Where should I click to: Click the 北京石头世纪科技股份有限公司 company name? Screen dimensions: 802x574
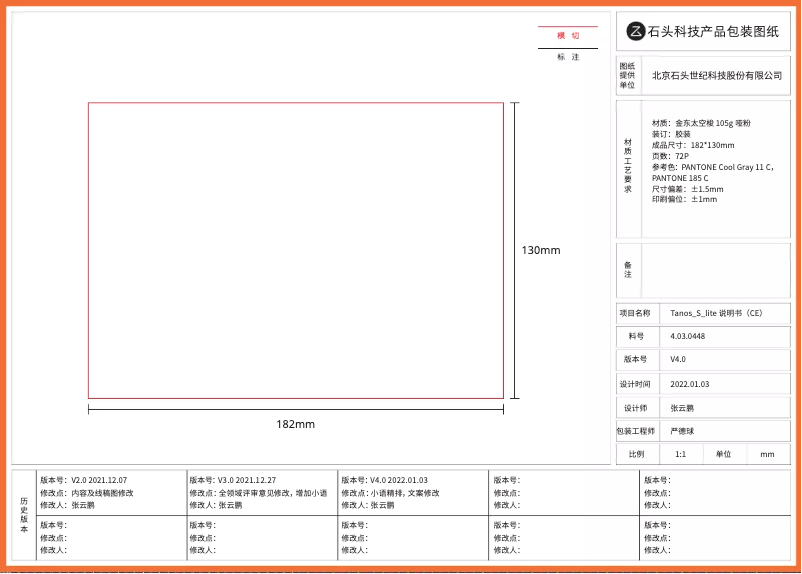(716, 75)
